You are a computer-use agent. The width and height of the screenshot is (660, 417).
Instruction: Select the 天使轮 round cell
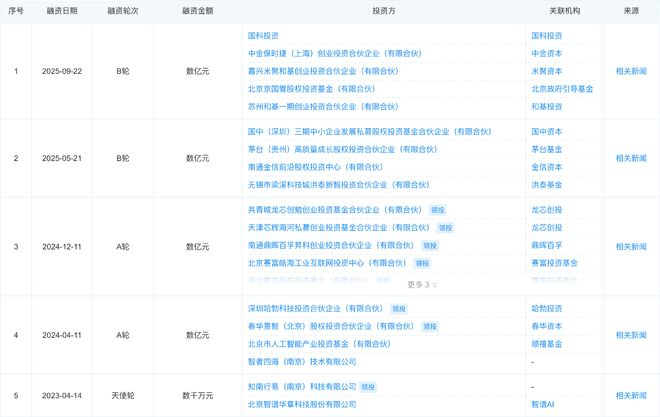click(123, 396)
